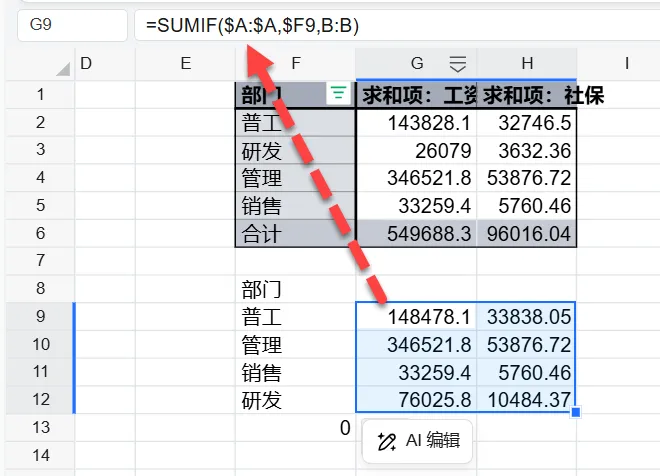660x476 pixels.
Task: Click cell F8 labeled 部门
Action: tap(295, 289)
